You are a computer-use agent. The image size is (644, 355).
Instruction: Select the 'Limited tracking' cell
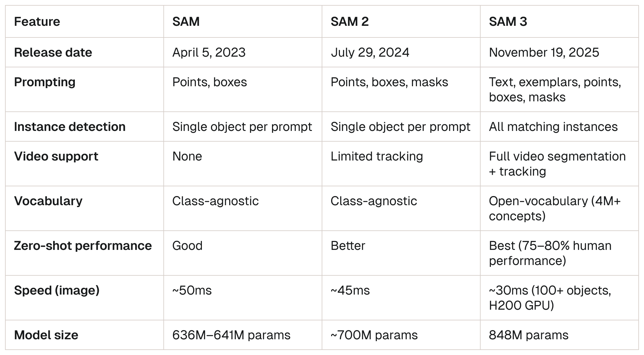[376, 156]
